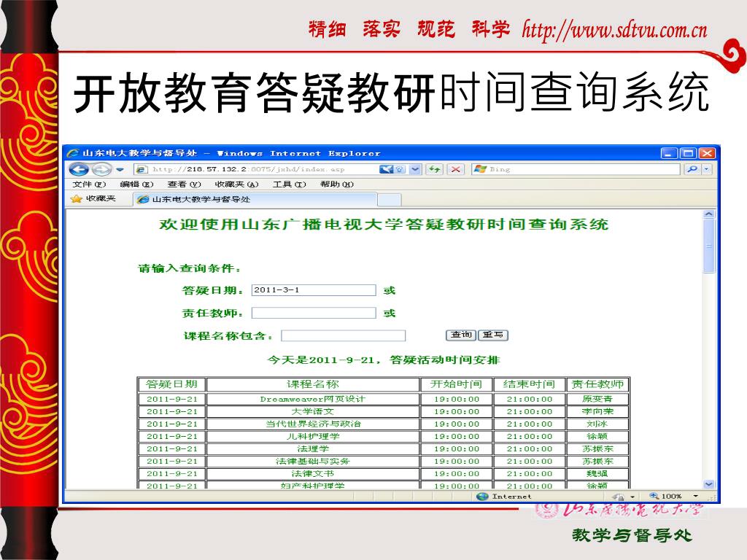Click the browser Forward arrow button

coord(101,169)
